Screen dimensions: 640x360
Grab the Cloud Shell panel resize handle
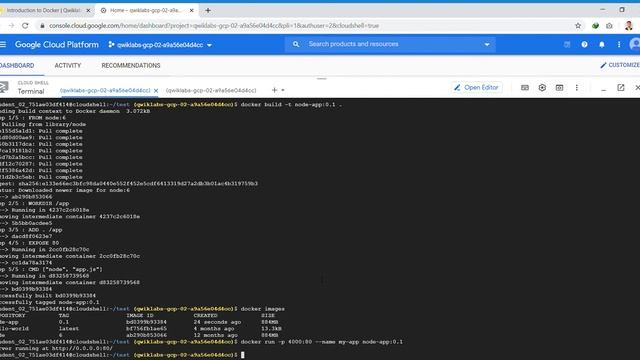click(x=321, y=79)
